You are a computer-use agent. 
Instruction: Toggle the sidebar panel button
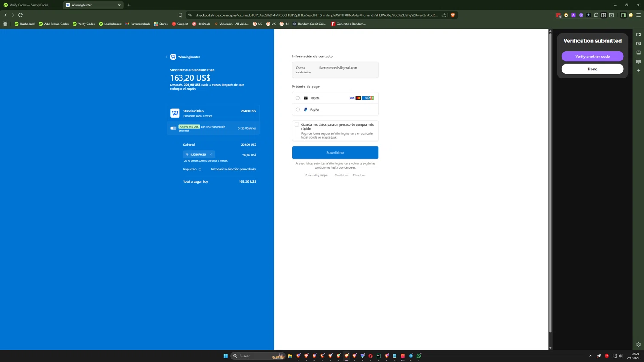click(x=623, y=15)
